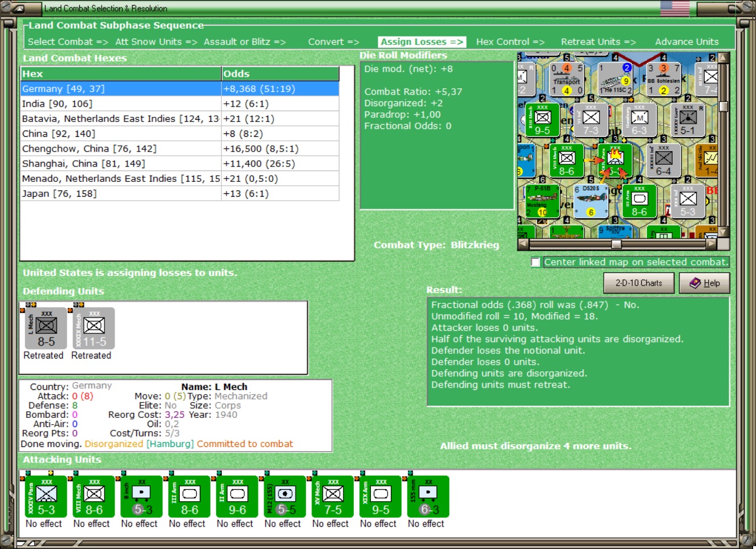756x549 pixels.
Task: Click the Transport counter on the map
Action: 567,79
